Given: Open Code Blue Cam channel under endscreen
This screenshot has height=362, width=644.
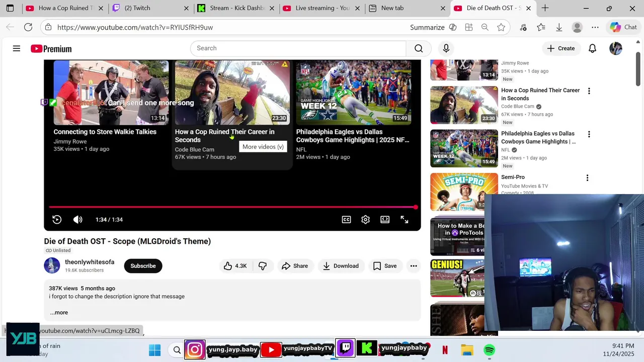Looking at the screenshot, I should [x=194, y=149].
